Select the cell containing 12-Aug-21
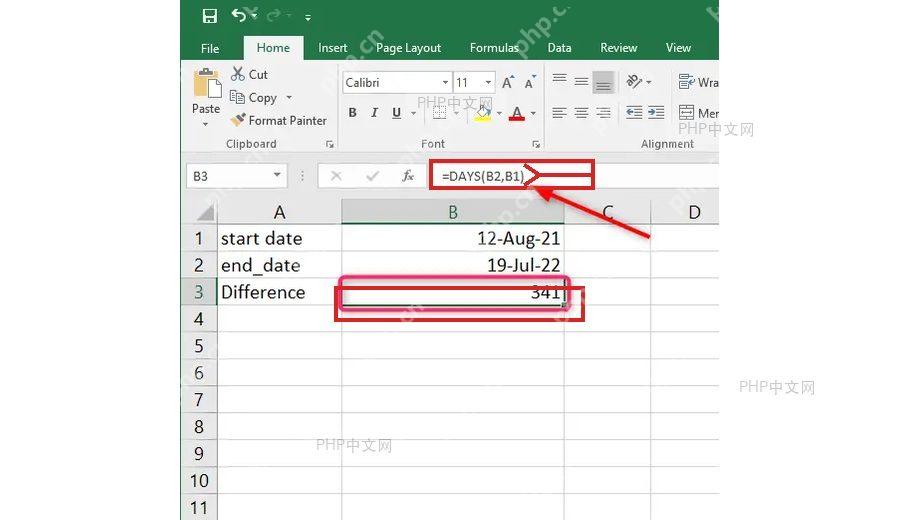The height and width of the screenshot is (520, 900). point(453,238)
